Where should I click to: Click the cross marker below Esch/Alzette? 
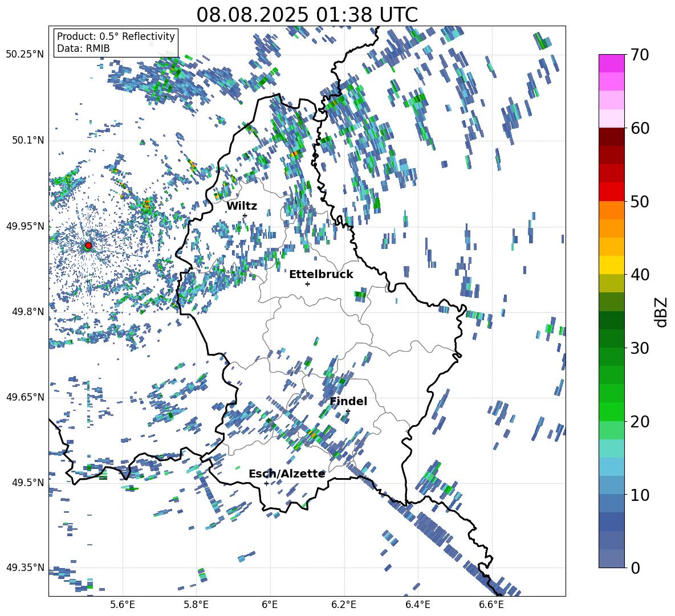pos(266,483)
